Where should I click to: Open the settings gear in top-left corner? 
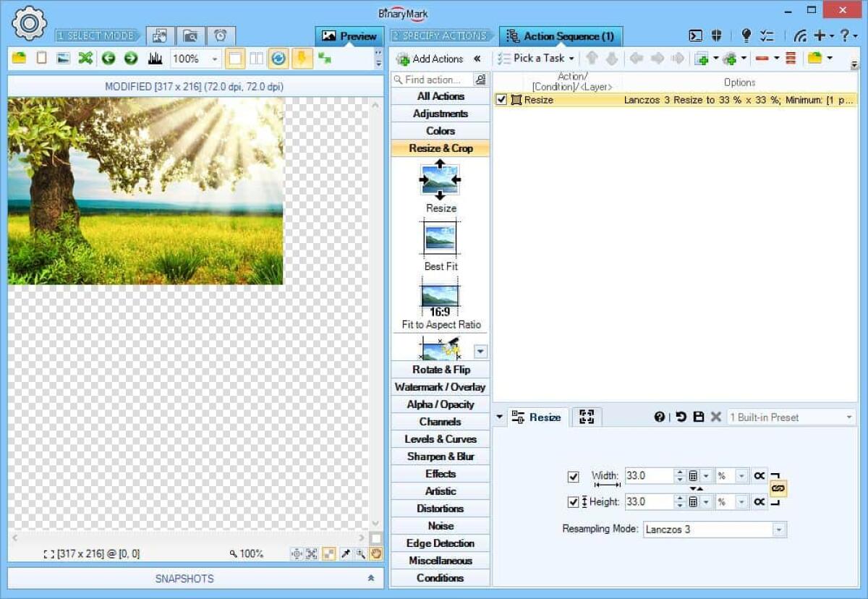coord(29,24)
